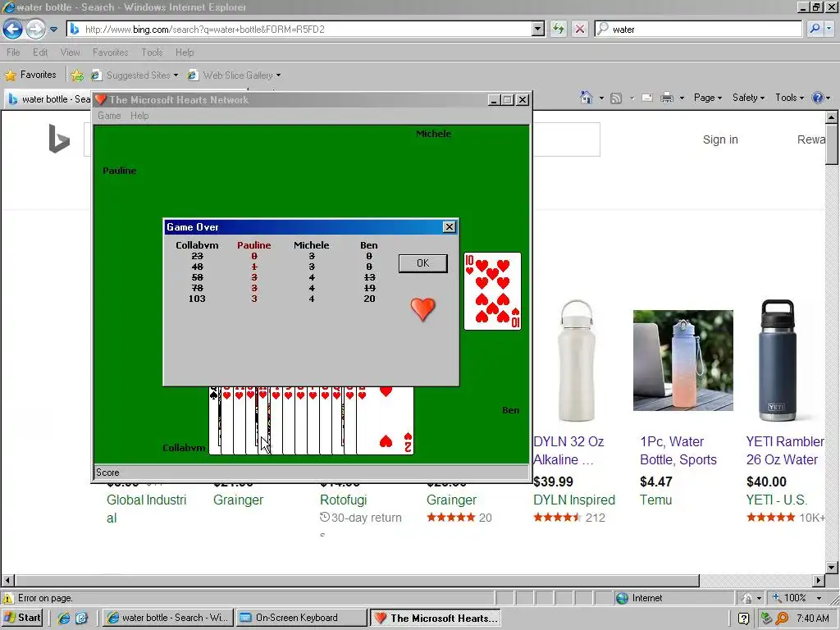Open the Help menu in IE menu bar
The height and width of the screenshot is (630, 840).
tap(185, 52)
